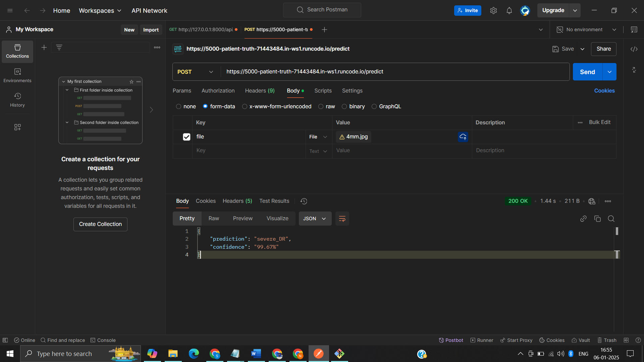Copy the response body with copy icon
This screenshot has height=362, width=644.
pos(597,219)
